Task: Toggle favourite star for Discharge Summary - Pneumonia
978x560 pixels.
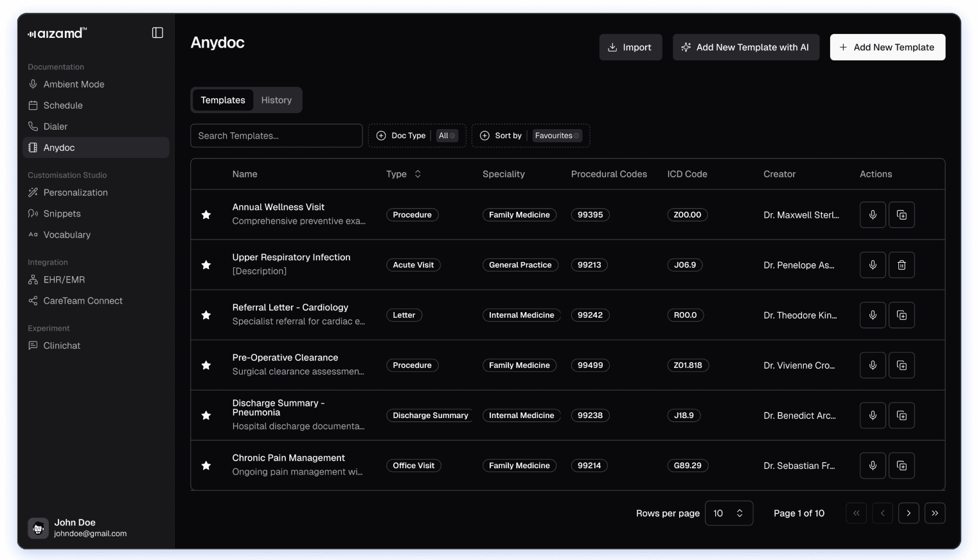Action: [x=206, y=416]
